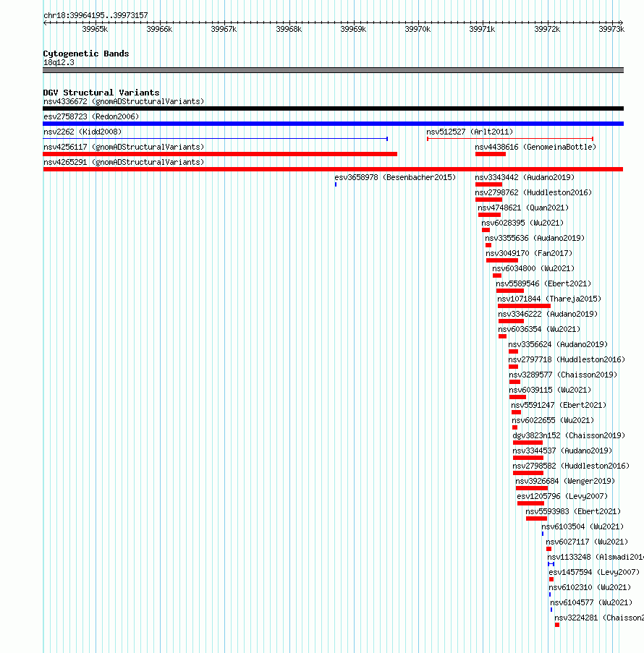The image size is (644, 653).
Task: Click the Cytogenetic Bands track title
Action: [86, 54]
